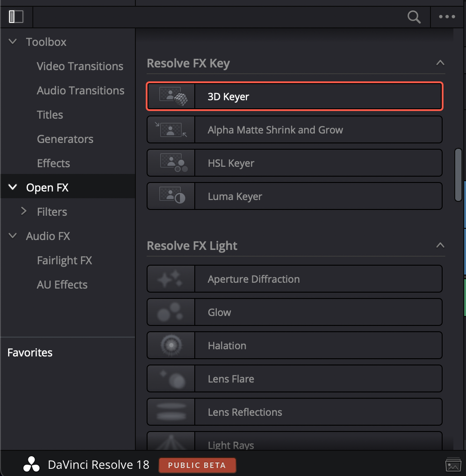Select the Lens Flare label

click(231, 379)
